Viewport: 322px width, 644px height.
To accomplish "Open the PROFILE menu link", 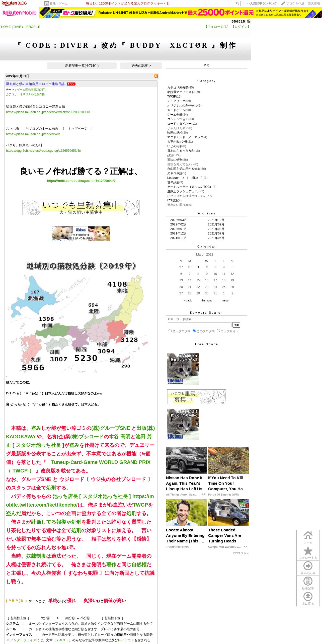I will coord(33,27).
